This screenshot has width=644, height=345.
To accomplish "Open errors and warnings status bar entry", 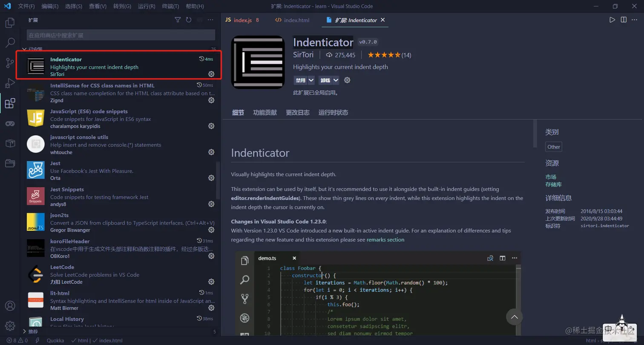I will (17, 340).
